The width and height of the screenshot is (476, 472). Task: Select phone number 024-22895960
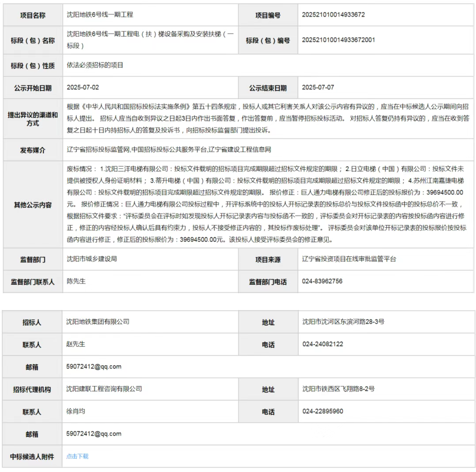click(x=323, y=411)
